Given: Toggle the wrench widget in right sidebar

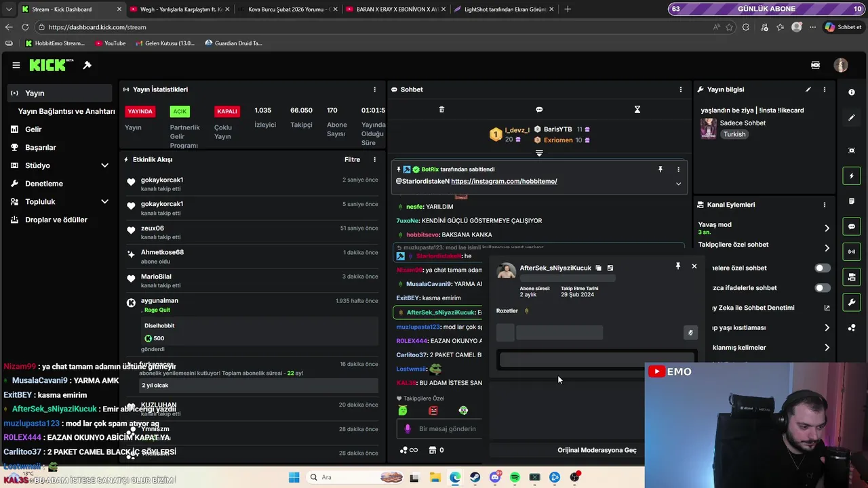Looking at the screenshot, I should click(x=852, y=302).
